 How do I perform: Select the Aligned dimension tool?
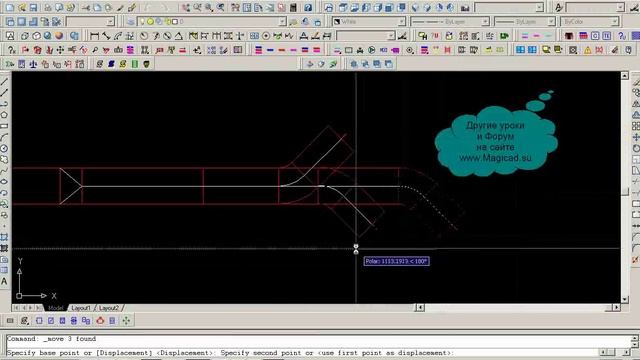pos(106,36)
